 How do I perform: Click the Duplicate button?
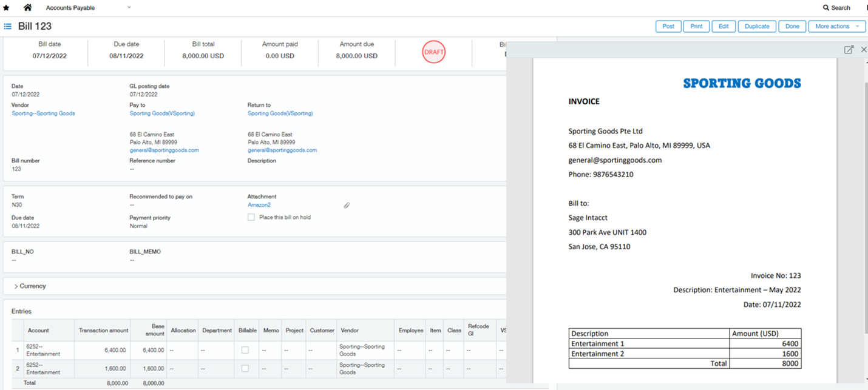[756, 26]
